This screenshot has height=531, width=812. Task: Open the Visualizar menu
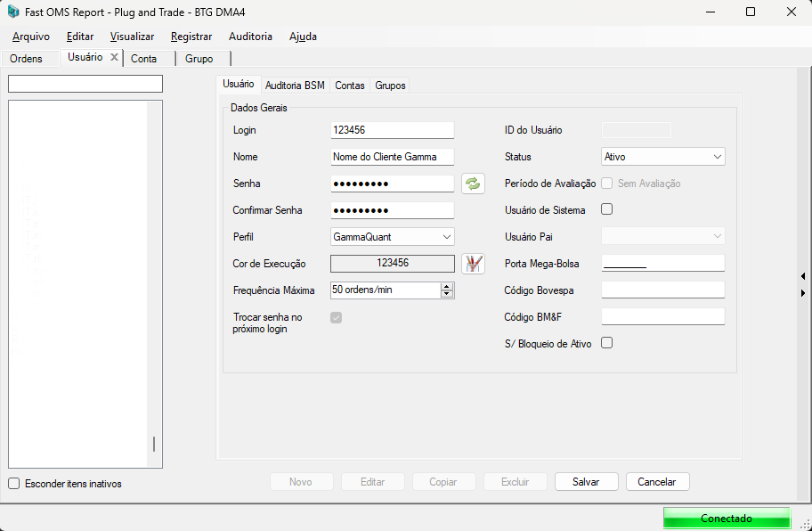tap(132, 37)
